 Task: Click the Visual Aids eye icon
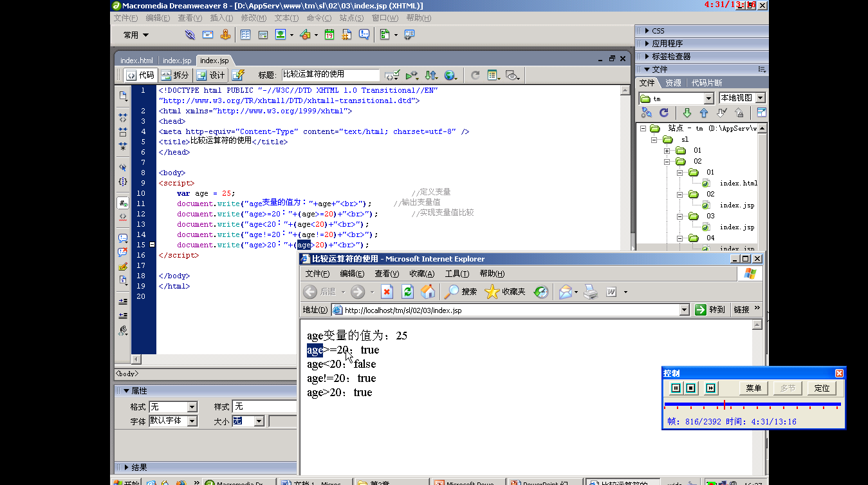coord(512,75)
